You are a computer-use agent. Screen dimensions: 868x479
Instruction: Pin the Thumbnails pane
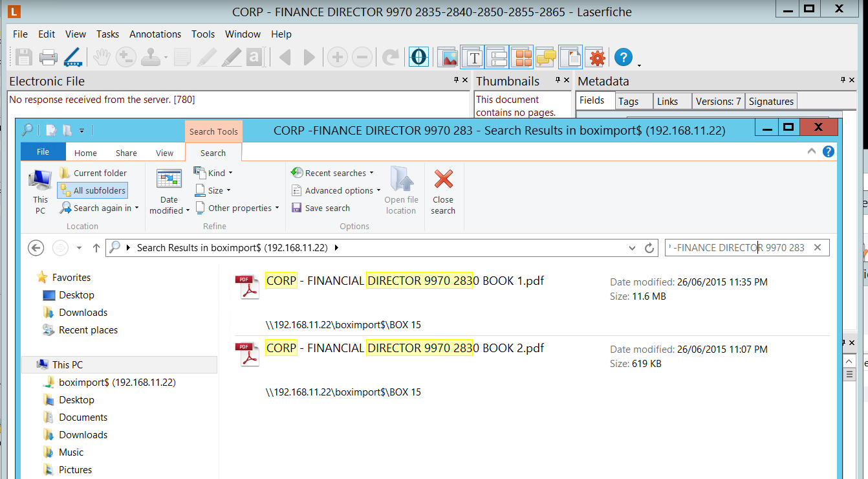pyautogui.click(x=557, y=80)
